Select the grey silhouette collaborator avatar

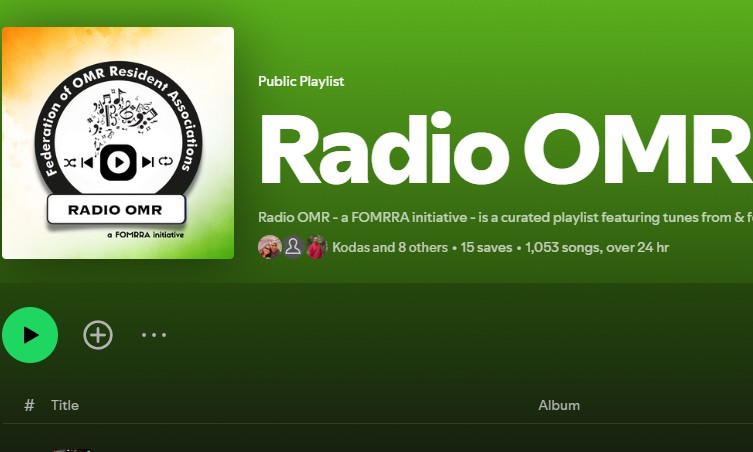tap(293, 247)
